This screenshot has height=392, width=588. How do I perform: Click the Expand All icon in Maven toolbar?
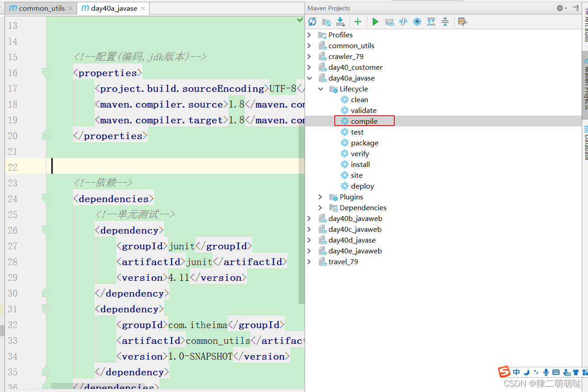point(431,22)
